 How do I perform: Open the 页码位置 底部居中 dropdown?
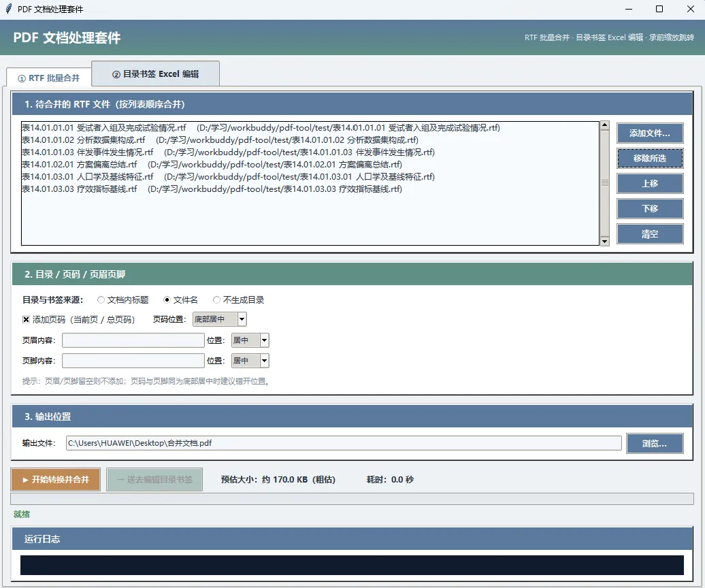(219, 319)
